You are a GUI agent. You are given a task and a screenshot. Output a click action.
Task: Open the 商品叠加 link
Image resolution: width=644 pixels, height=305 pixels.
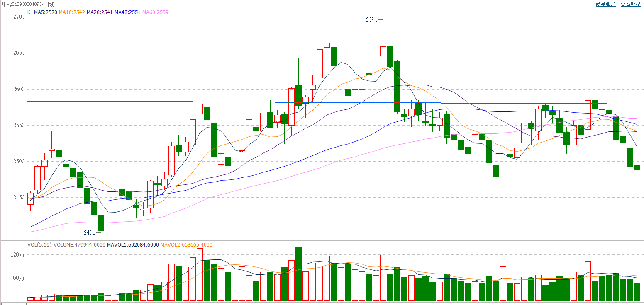(605, 4)
